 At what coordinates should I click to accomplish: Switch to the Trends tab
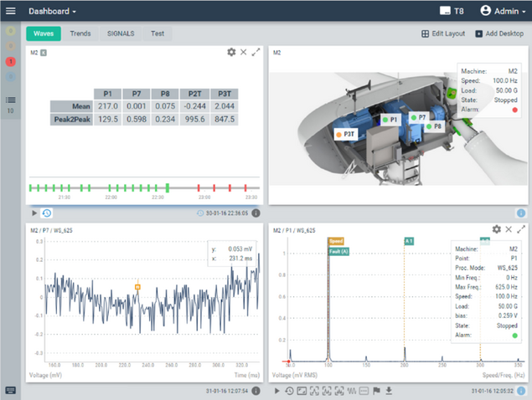click(x=80, y=34)
